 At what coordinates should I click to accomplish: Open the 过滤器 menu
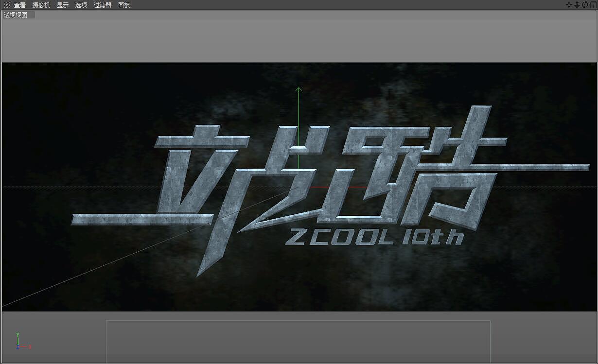click(103, 5)
